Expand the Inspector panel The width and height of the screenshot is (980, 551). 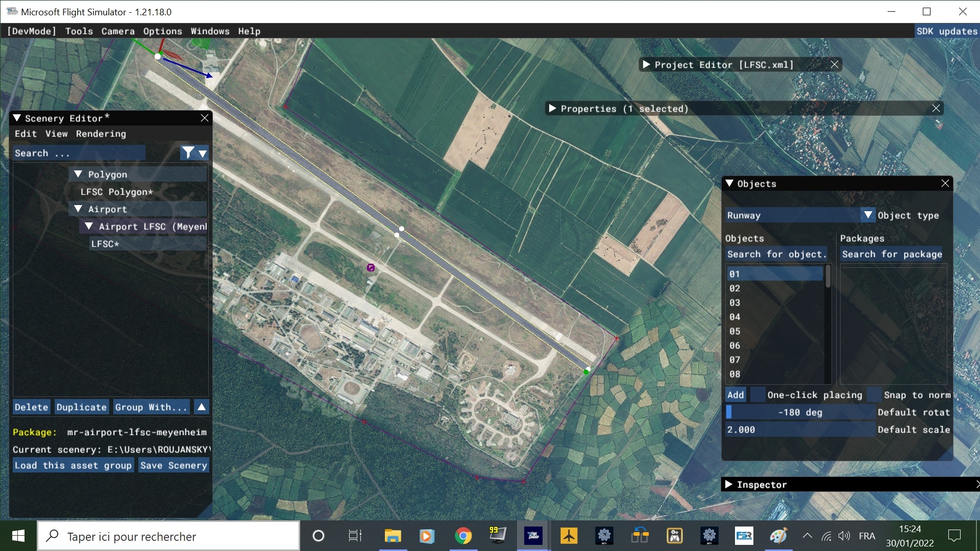click(729, 484)
